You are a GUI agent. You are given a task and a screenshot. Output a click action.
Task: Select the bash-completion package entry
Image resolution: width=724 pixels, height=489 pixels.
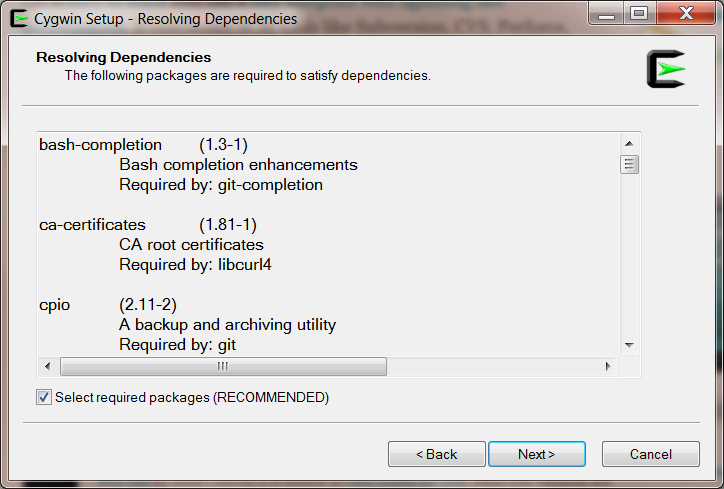coord(100,145)
